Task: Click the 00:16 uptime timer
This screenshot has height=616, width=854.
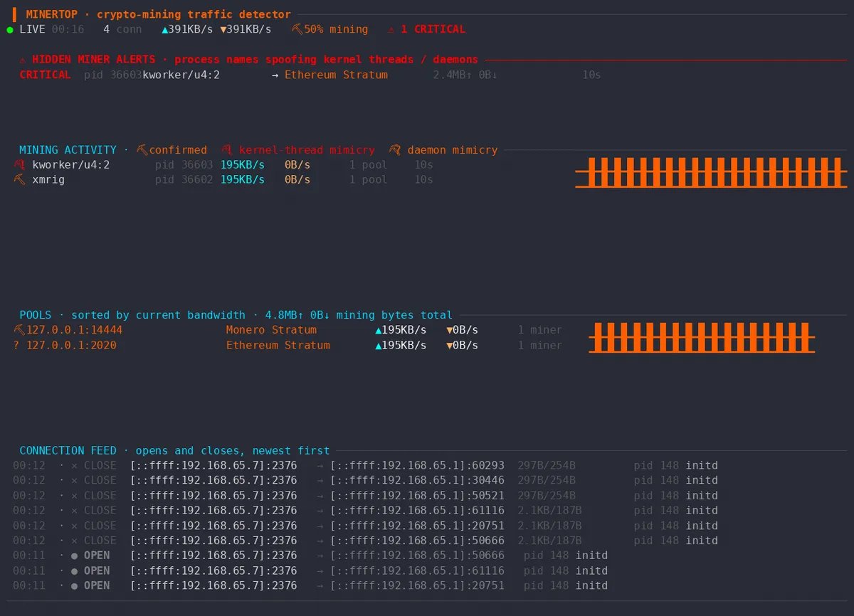Action: coord(68,29)
